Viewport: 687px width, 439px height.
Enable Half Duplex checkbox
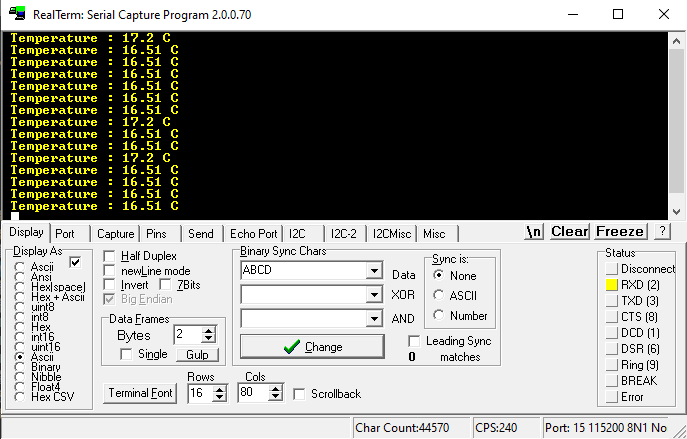point(109,256)
